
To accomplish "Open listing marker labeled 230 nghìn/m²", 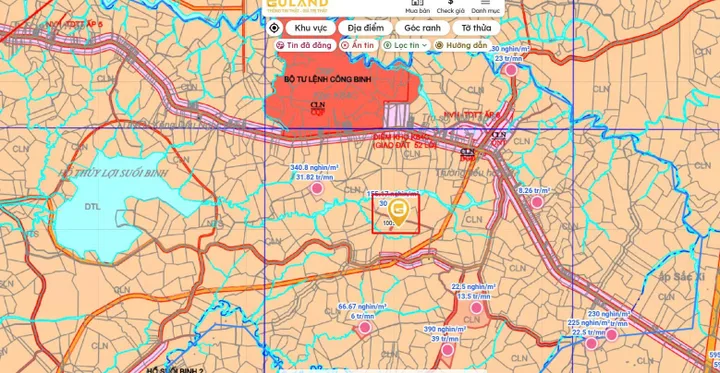I will coord(611,335).
